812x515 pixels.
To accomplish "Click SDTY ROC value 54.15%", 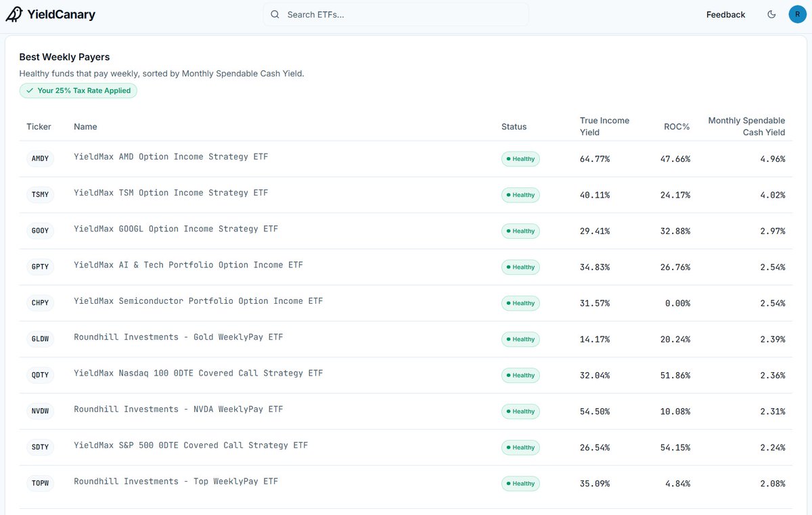I will (x=675, y=447).
